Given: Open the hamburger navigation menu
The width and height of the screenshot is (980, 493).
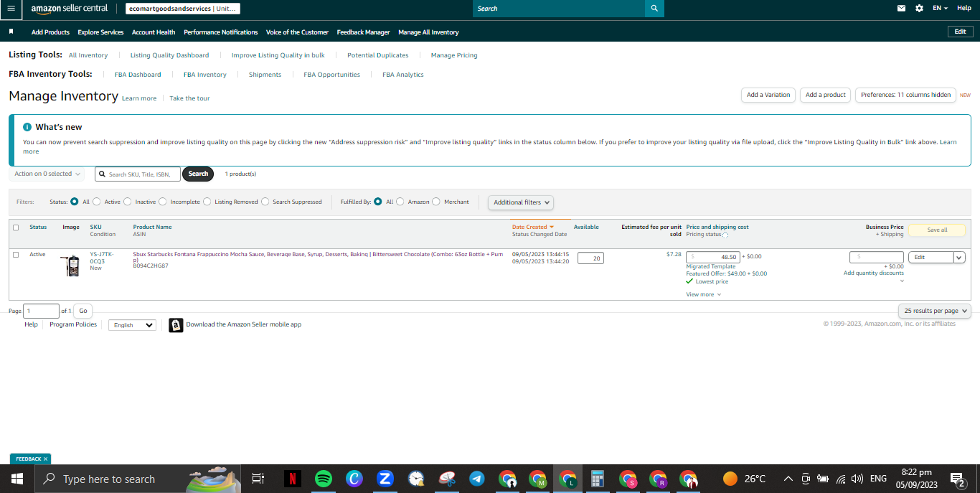Looking at the screenshot, I should point(11,9).
